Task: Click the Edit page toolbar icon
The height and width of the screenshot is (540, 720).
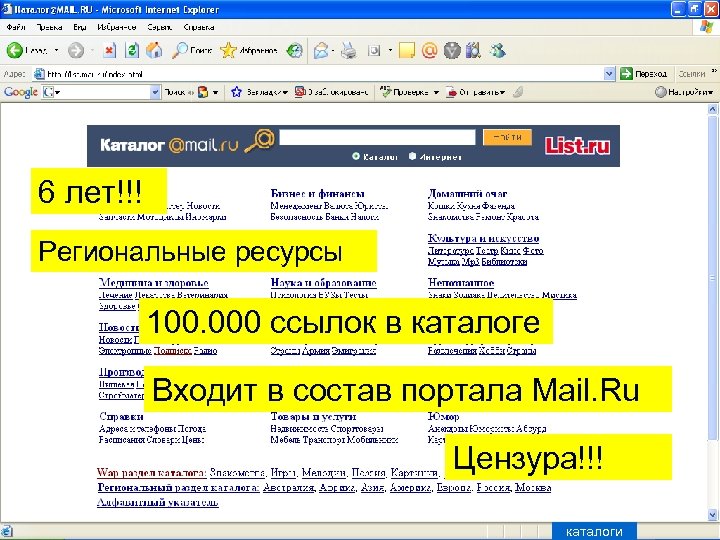Action: (x=374, y=50)
